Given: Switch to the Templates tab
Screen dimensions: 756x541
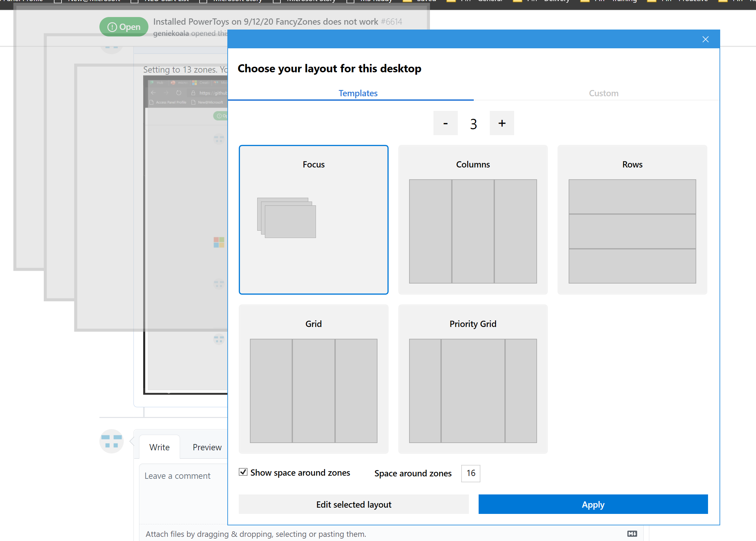Looking at the screenshot, I should point(358,93).
